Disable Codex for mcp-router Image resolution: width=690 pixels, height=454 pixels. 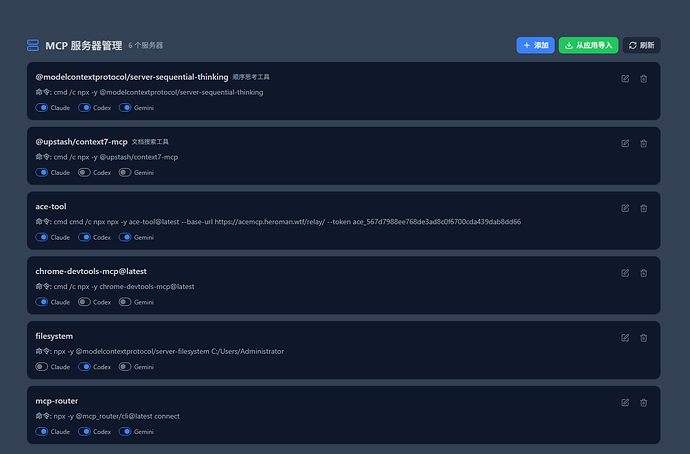84,432
